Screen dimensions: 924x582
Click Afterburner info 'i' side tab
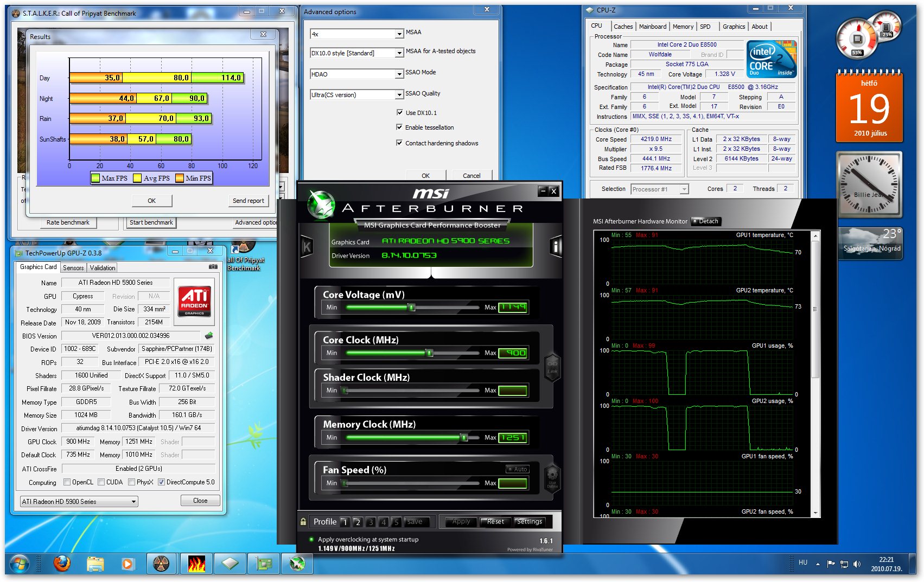(x=556, y=247)
